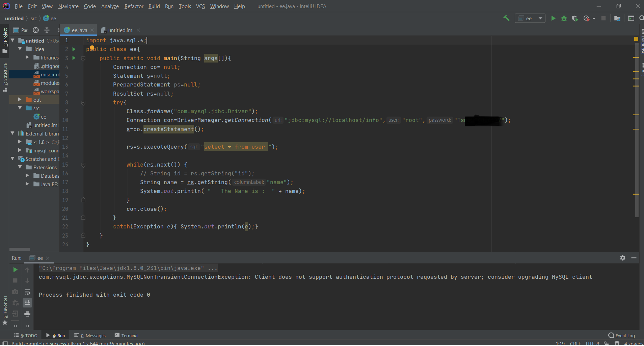This screenshot has height=346, width=644.
Task: Click Locate/Select Opened File target icon
Action: point(36,30)
